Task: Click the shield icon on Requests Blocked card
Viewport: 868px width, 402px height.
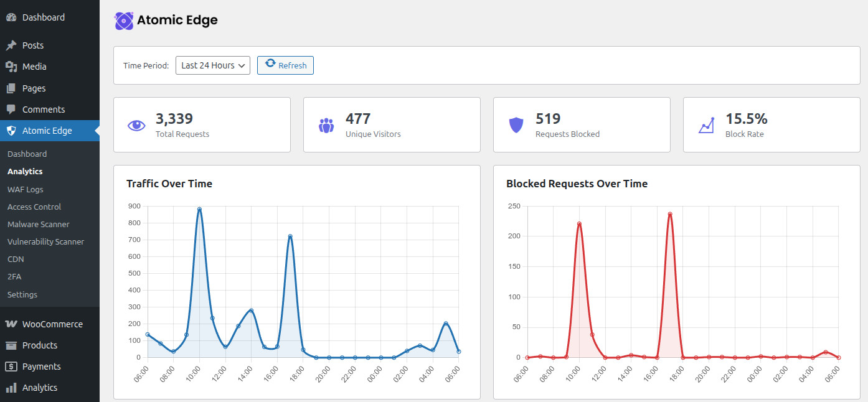Action: pos(516,125)
